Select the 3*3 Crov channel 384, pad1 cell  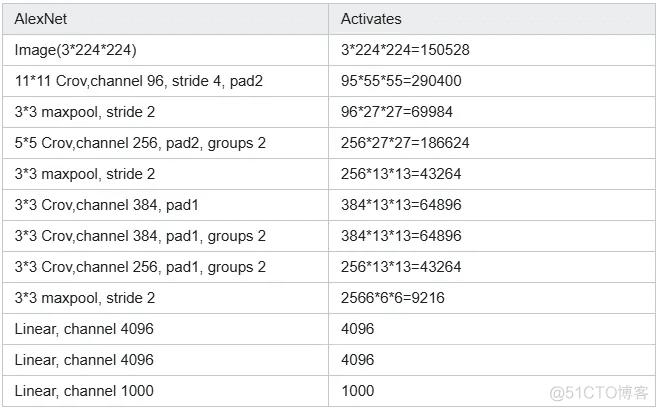click(165, 205)
